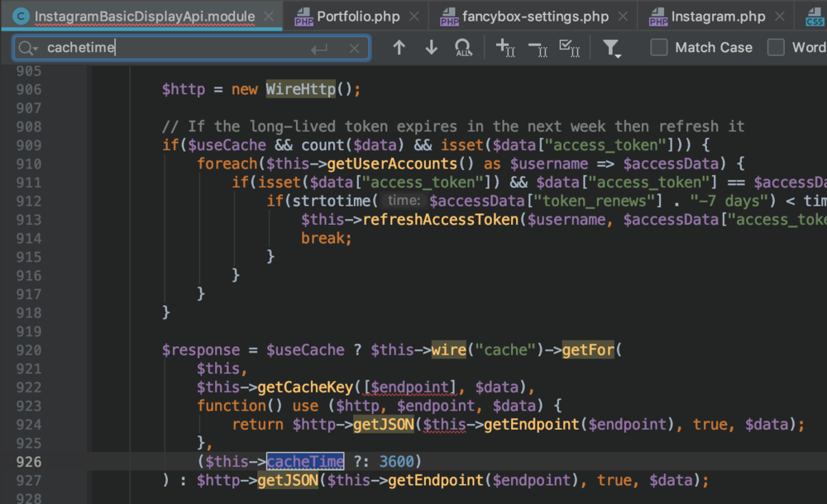Jump to next search occurrence arrow

[x=431, y=48]
